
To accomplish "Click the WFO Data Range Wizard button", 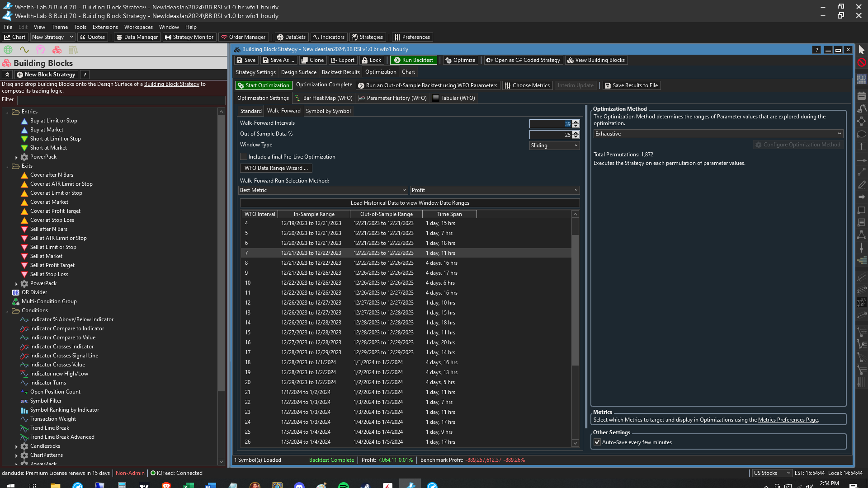I will point(276,168).
